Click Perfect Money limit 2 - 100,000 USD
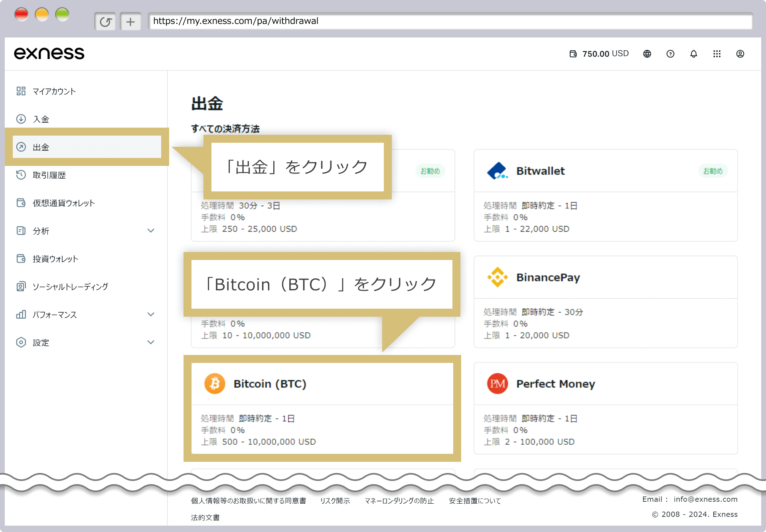 (540, 442)
